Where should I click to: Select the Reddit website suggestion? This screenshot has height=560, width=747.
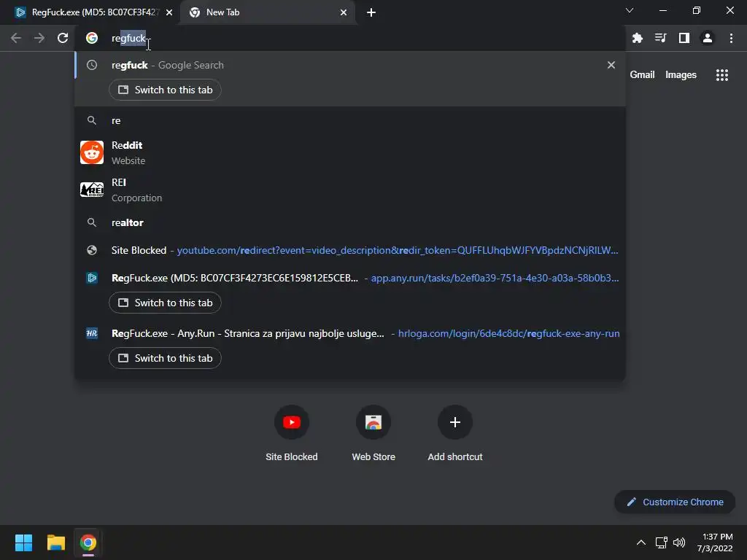[x=349, y=152]
